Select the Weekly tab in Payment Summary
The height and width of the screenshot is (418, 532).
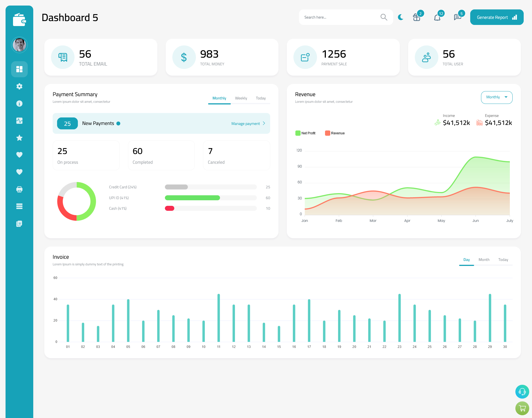[x=241, y=98]
